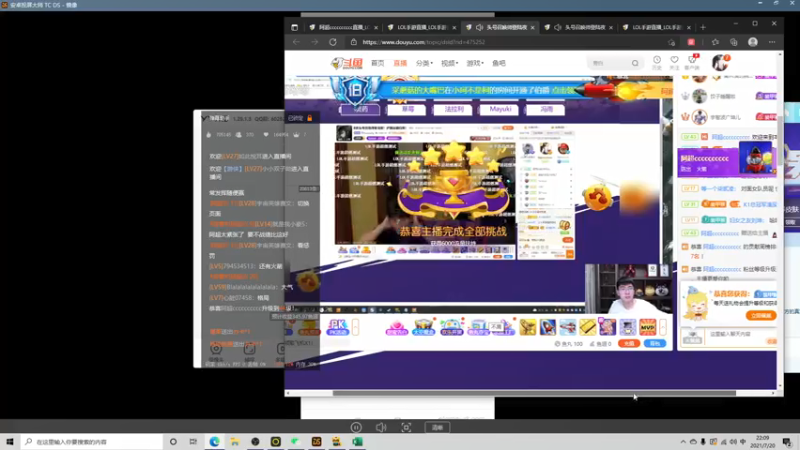This screenshot has width=800, height=450.
Task: Click the orange 充值 button
Action: (x=629, y=344)
